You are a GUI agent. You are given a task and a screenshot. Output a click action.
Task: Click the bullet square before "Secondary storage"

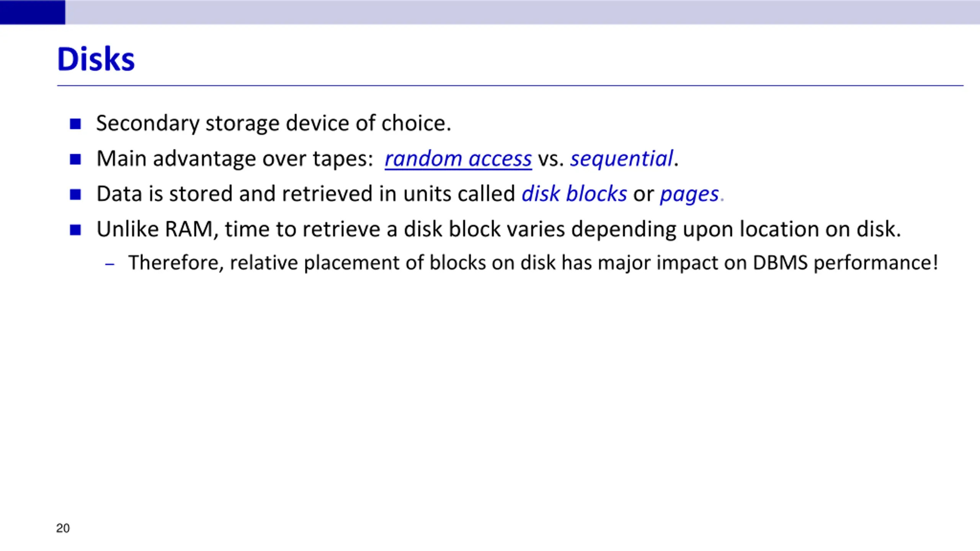coord(75,124)
